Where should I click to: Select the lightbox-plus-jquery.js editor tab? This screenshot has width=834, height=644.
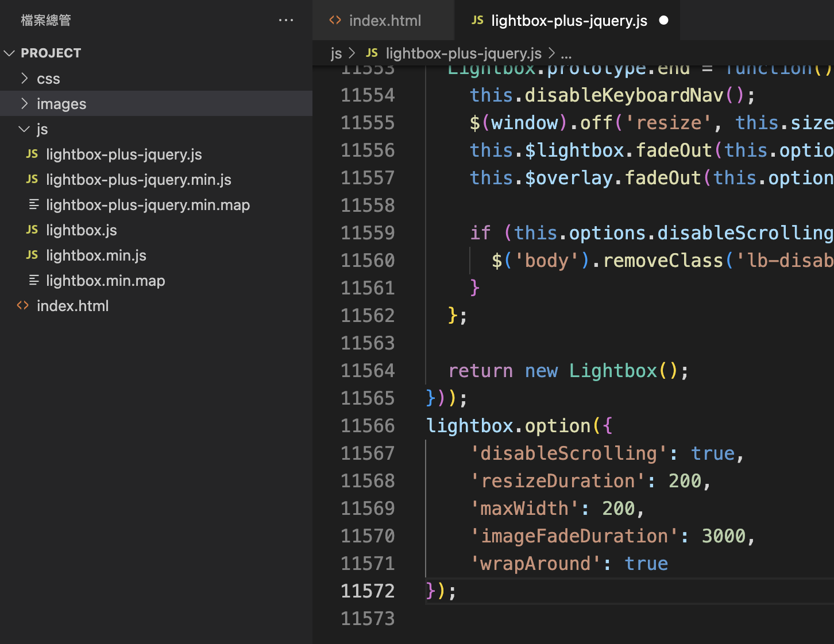[567, 20]
